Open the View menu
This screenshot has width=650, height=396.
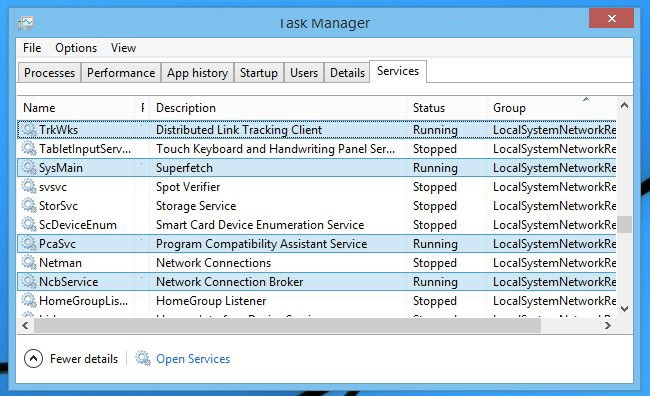pos(124,48)
